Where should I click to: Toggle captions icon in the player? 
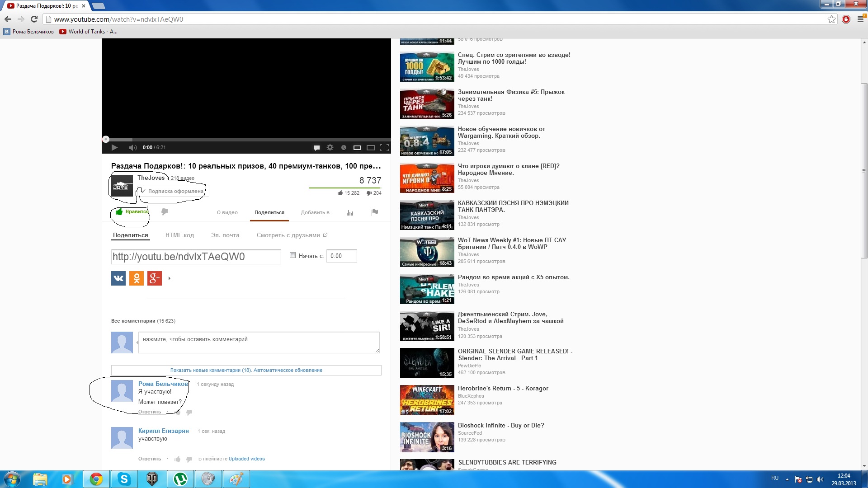316,147
